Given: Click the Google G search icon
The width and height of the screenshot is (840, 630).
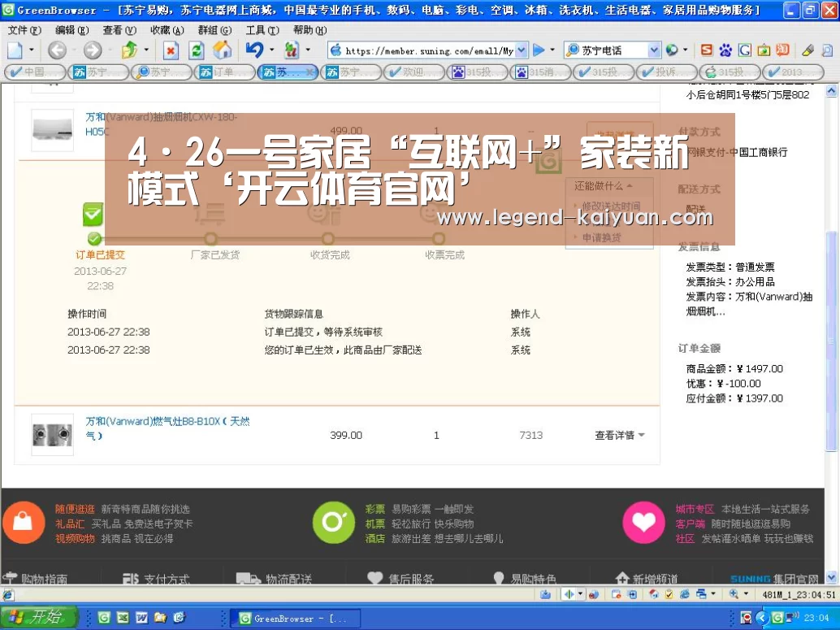Looking at the screenshot, I should [744, 50].
